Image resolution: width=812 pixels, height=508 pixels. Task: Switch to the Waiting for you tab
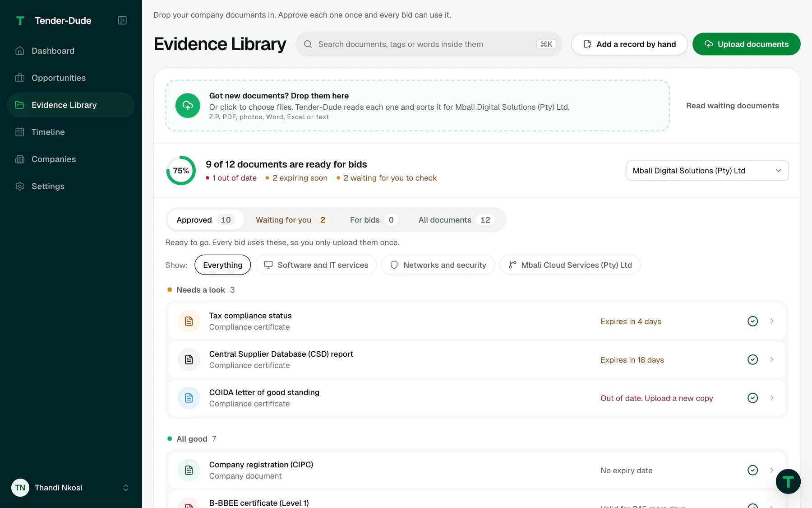[292, 220]
